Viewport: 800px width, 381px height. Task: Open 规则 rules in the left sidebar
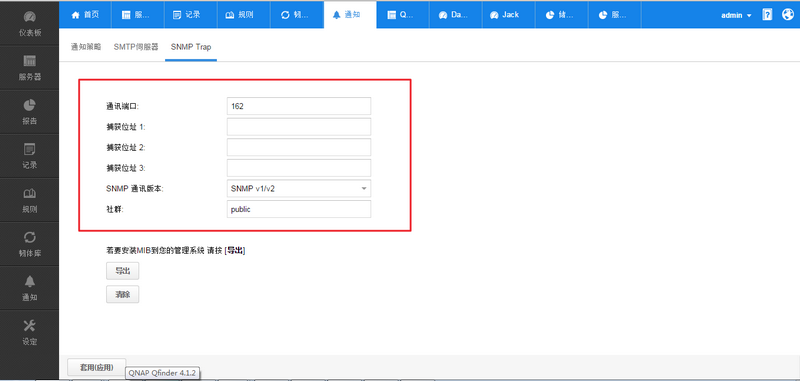(x=30, y=200)
